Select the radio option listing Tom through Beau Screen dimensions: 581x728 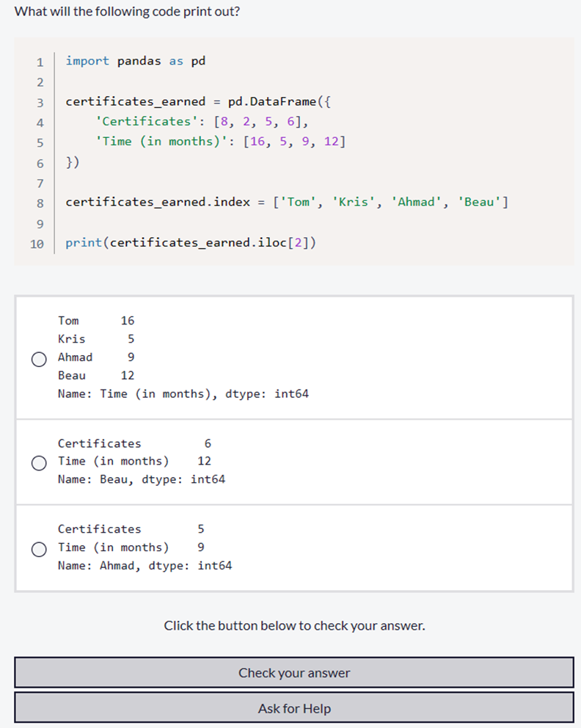[x=40, y=358]
